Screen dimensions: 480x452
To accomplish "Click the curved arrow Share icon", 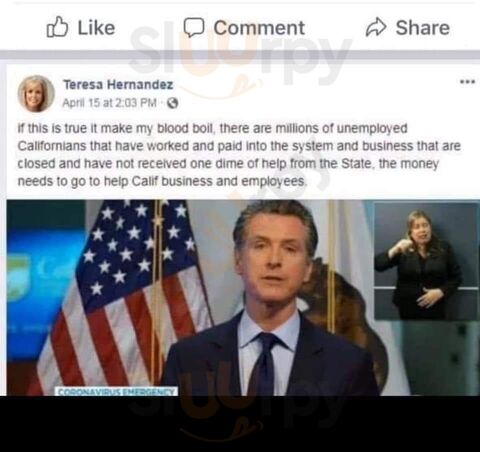I will click(376, 27).
